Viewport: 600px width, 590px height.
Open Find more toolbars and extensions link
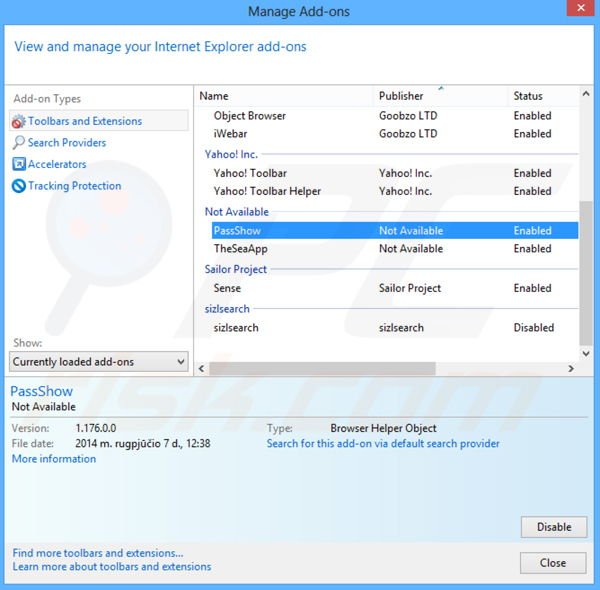pos(98,553)
